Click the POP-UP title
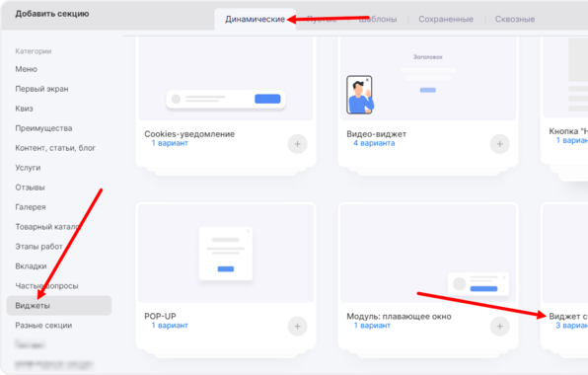588x375 pixels. (x=160, y=316)
